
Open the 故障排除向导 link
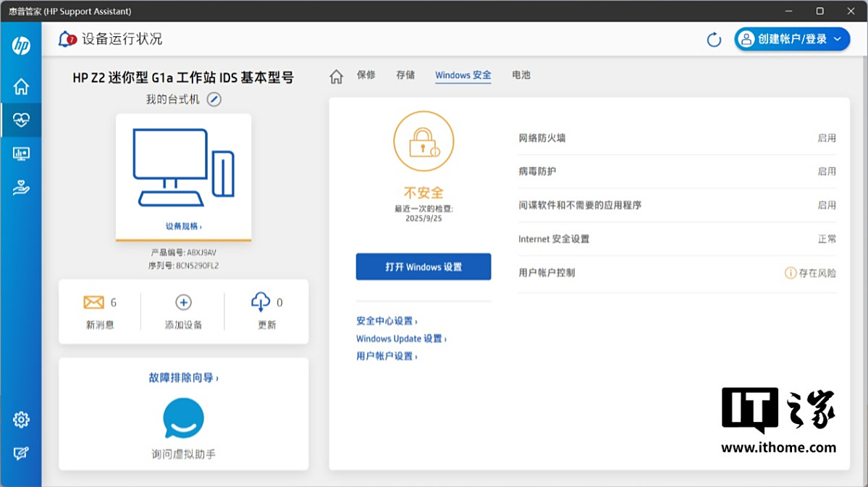pos(183,378)
